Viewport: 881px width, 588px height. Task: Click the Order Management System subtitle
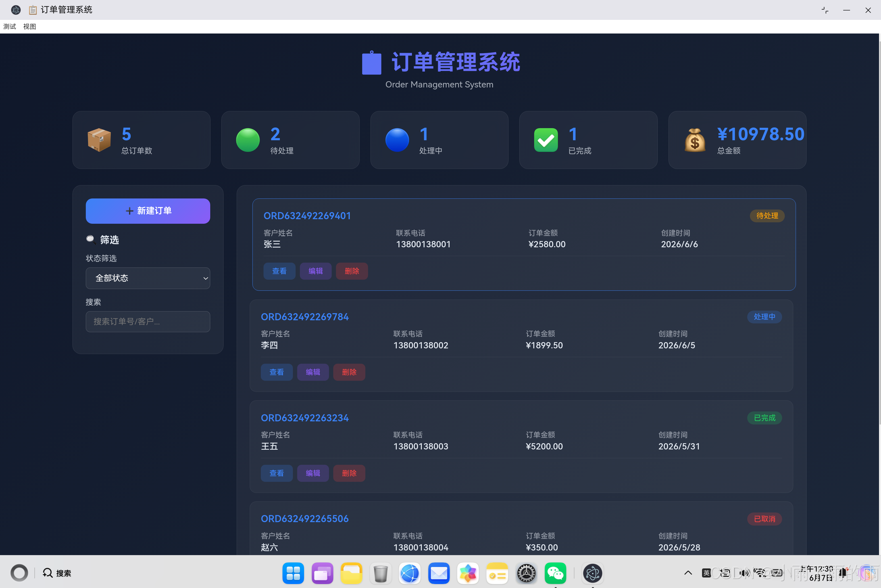(x=440, y=85)
